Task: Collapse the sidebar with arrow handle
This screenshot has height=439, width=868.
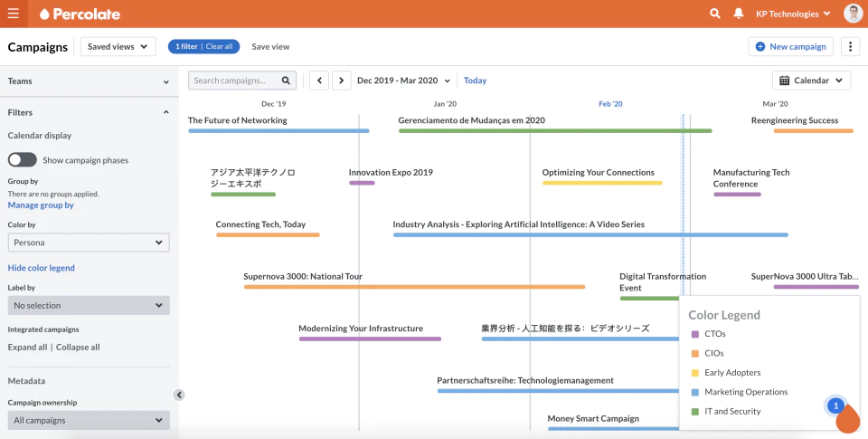Action: tap(178, 395)
